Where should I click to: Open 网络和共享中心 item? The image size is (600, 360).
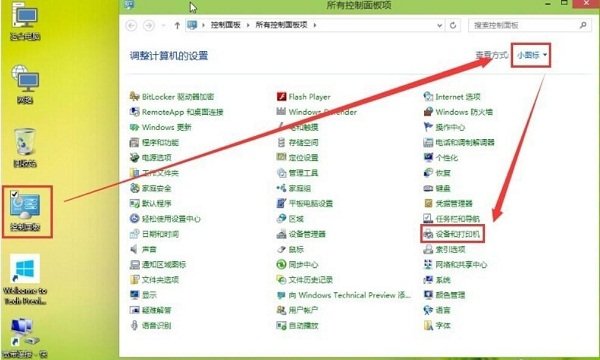tap(455, 264)
